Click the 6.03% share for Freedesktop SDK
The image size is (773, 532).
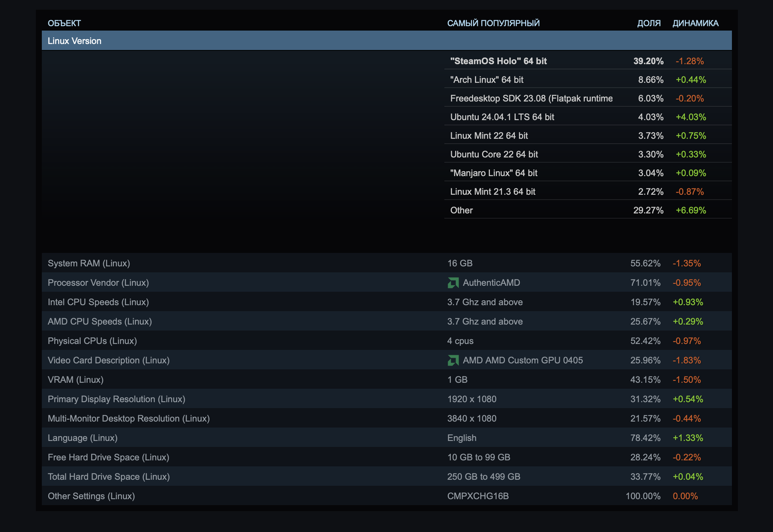(x=651, y=98)
